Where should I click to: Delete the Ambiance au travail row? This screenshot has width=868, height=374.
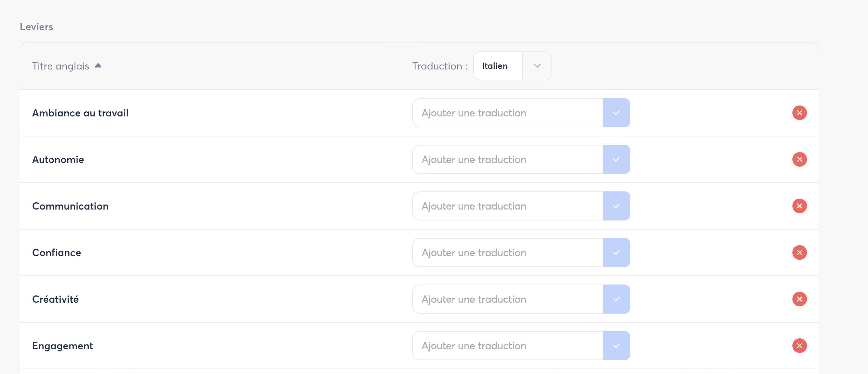(x=799, y=113)
